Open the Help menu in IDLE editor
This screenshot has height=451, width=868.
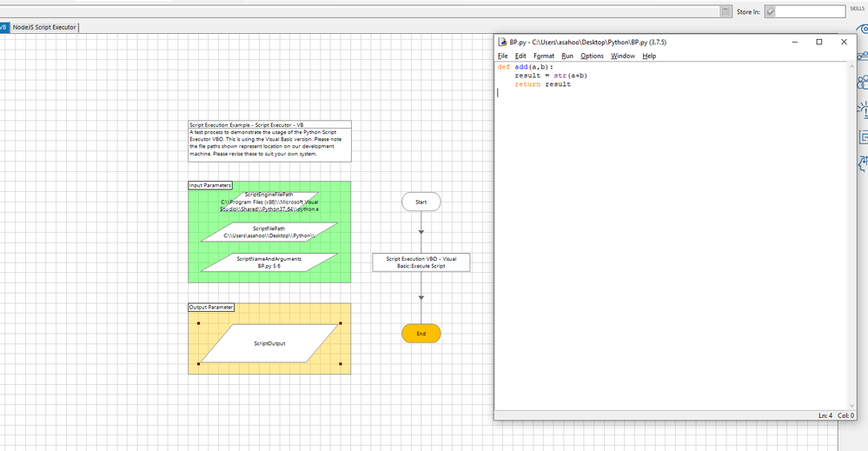point(649,56)
